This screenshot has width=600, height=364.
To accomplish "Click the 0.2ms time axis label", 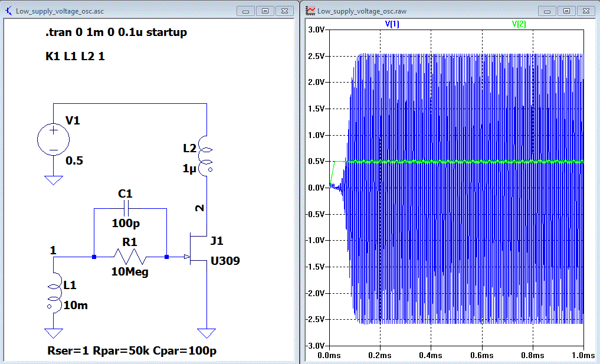I will [380, 356].
